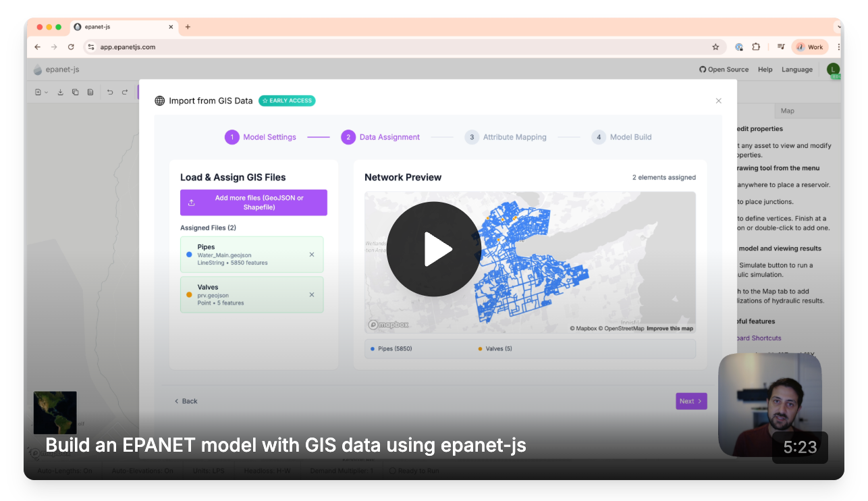Click the save-copy toolbar icon
The image size is (868, 501).
tap(75, 93)
